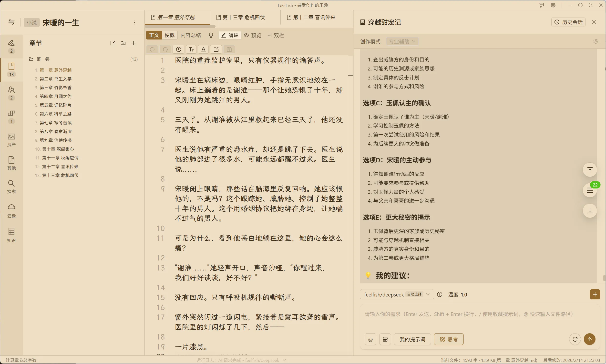The width and height of the screenshot is (606, 364).
Task: Switch to the 第十三章 危机四伏 tab
Action: pos(244,17)
